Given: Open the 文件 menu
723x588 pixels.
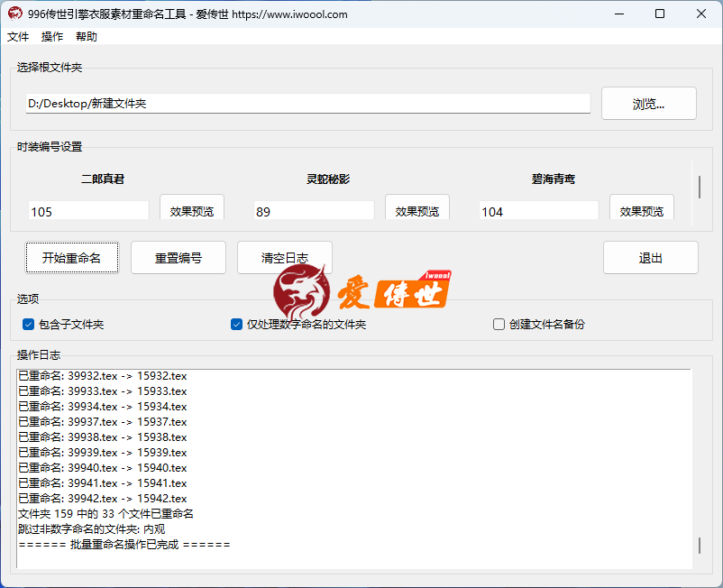Looking at the screenshot, I should click(x=18, y=37).
